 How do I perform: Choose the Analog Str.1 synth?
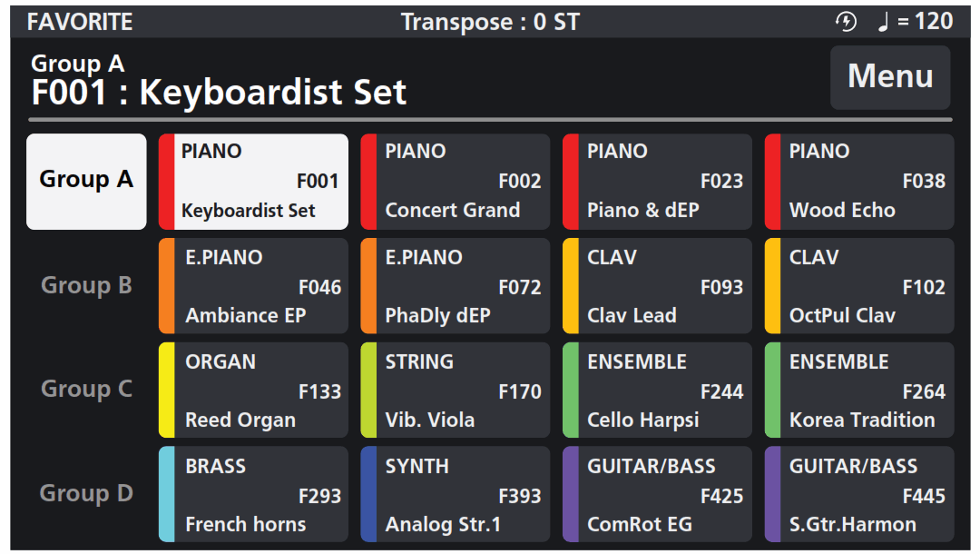pyautogui.click(x=455, y=493)
